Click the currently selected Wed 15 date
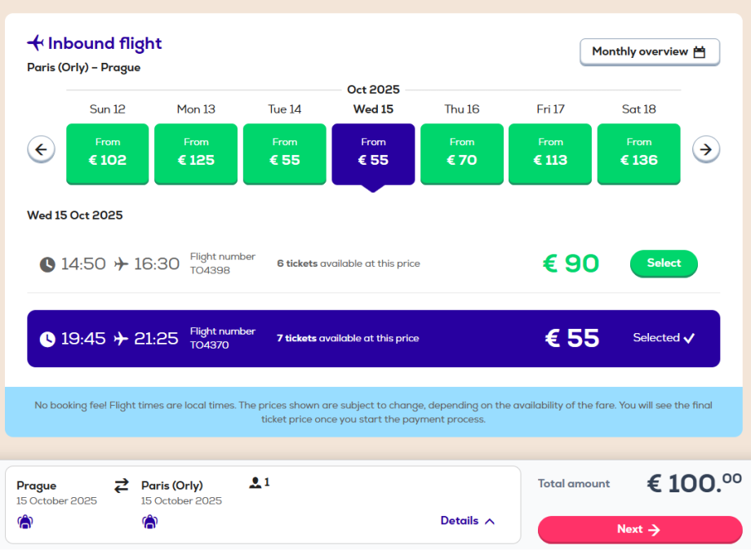This screenshot has width=751, height=560. point(373,153)
